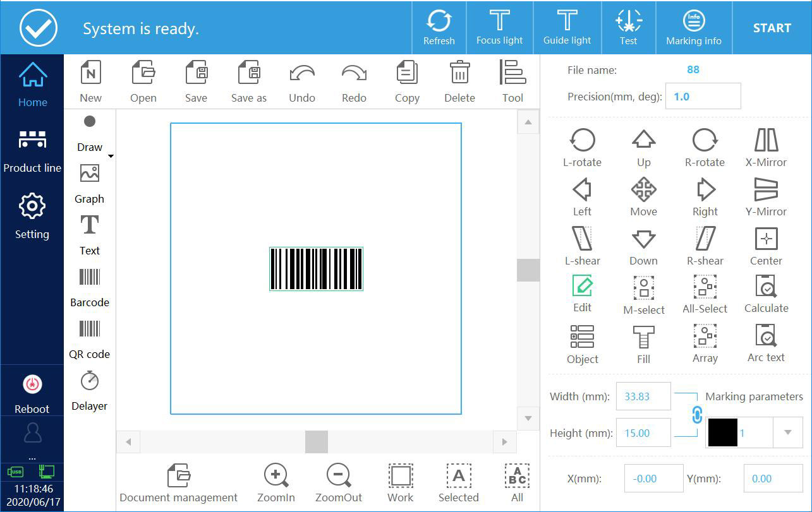Select the Draw tool
This screenshot has width=812, height=512.
(x=90, y=134)
